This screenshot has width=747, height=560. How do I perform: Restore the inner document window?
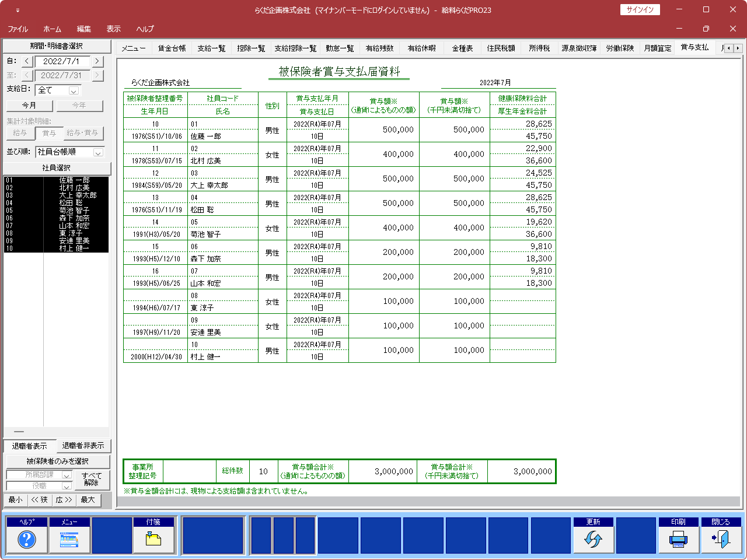pyautogui.click(x=706, y=29)
